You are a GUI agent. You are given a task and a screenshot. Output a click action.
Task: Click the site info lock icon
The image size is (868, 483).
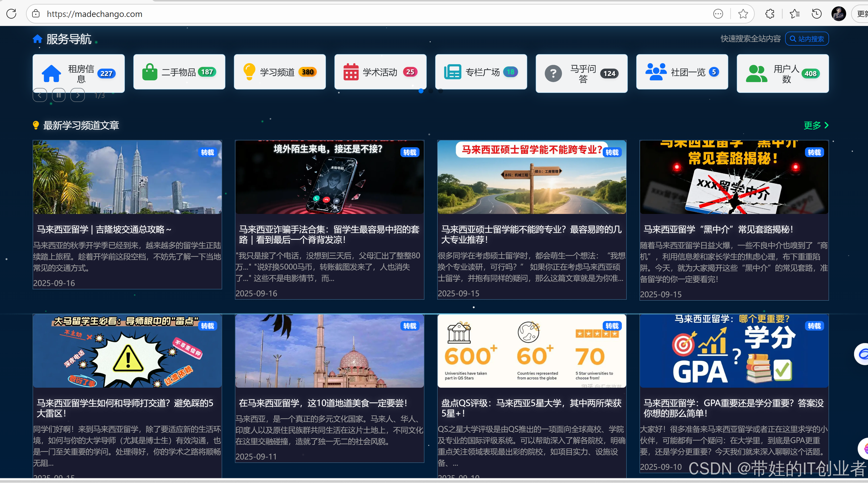(x=36, y=14)
